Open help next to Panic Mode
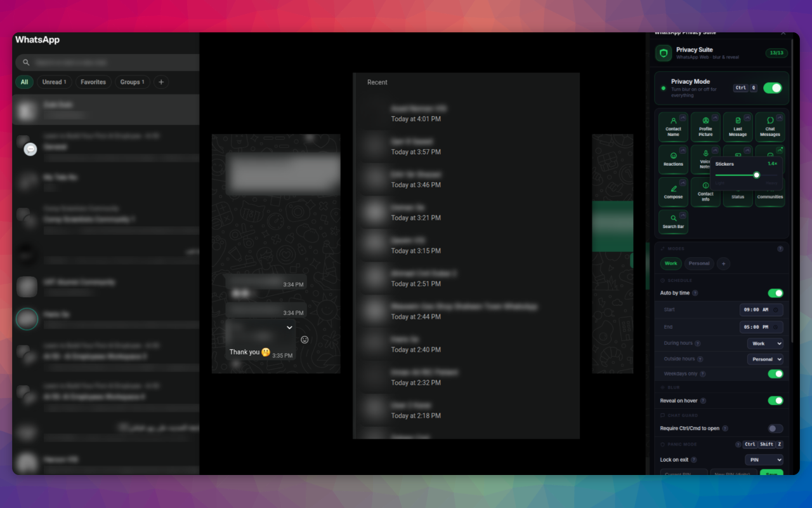Viewport: 812px width, 508px height. click(738, 444)
